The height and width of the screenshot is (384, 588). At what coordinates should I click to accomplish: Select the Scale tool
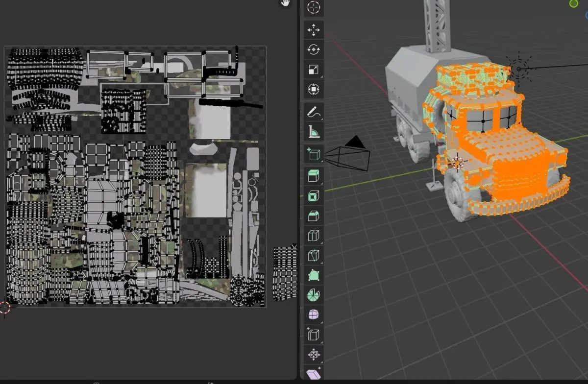tap(314, 70)
